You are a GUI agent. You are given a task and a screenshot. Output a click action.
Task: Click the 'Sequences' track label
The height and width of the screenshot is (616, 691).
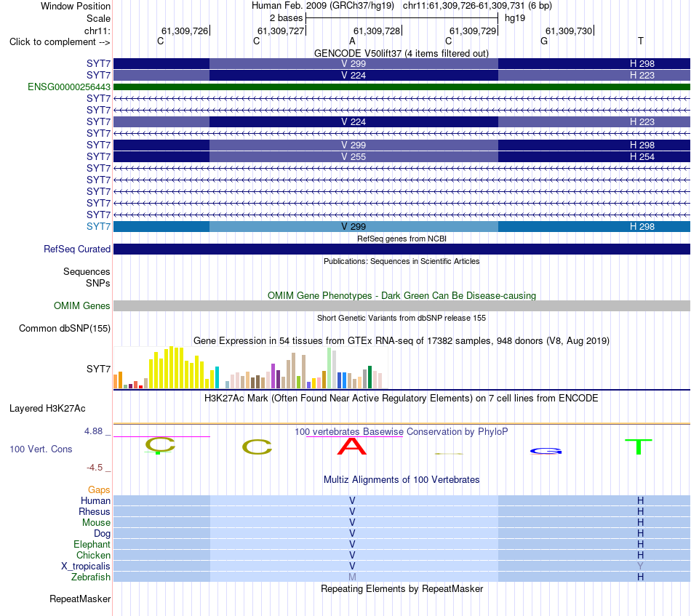[87, 271]
